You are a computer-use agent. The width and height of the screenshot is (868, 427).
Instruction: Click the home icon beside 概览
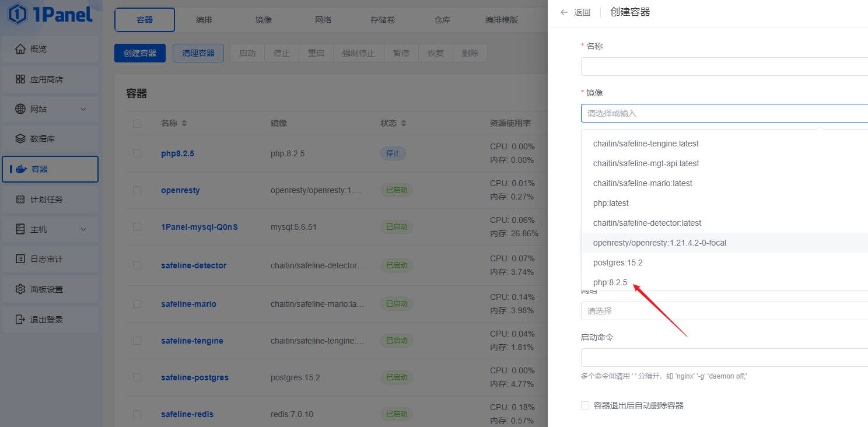20,49
